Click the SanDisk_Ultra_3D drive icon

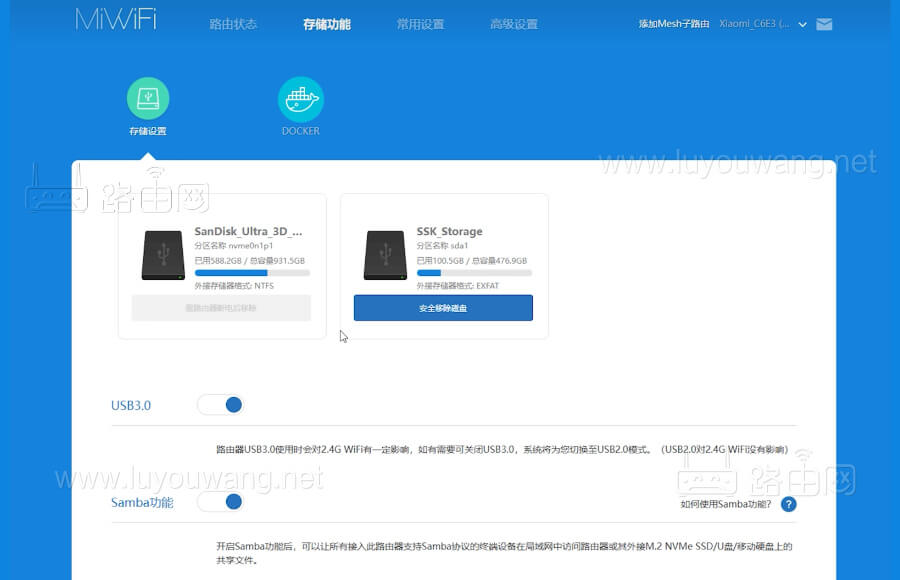[x=162, y=256]
